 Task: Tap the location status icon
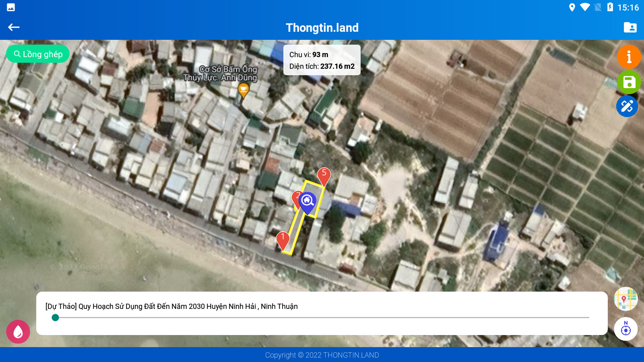(572, 7)
